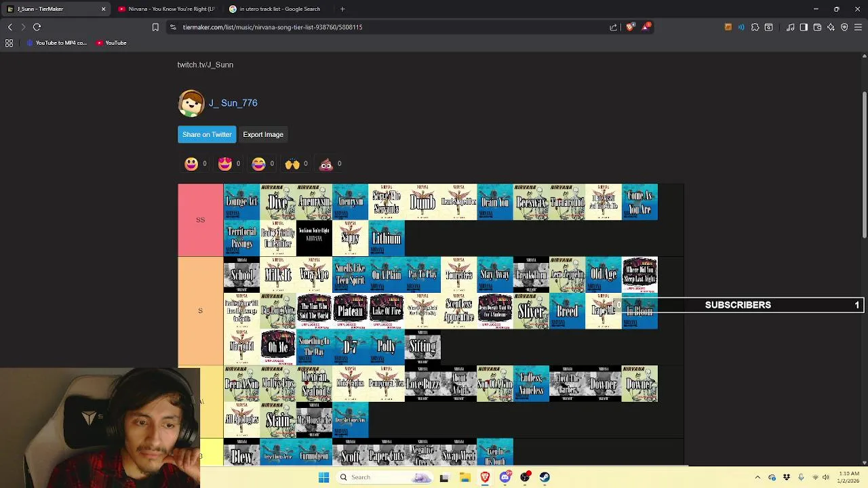Screen dimensions: 868x488
Task: Open the apps grid in bookmarks bar
Action: [9, 43]
